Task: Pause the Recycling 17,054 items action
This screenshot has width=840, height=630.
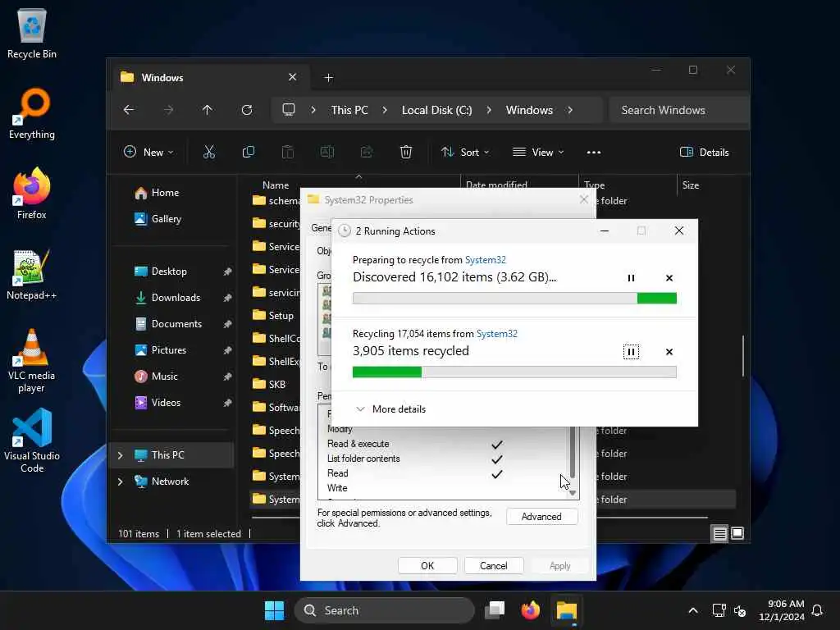Action: [631, 352]
